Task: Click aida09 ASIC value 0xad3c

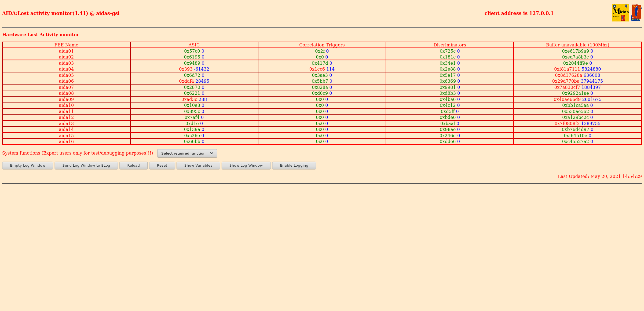Action: (189, 99)
